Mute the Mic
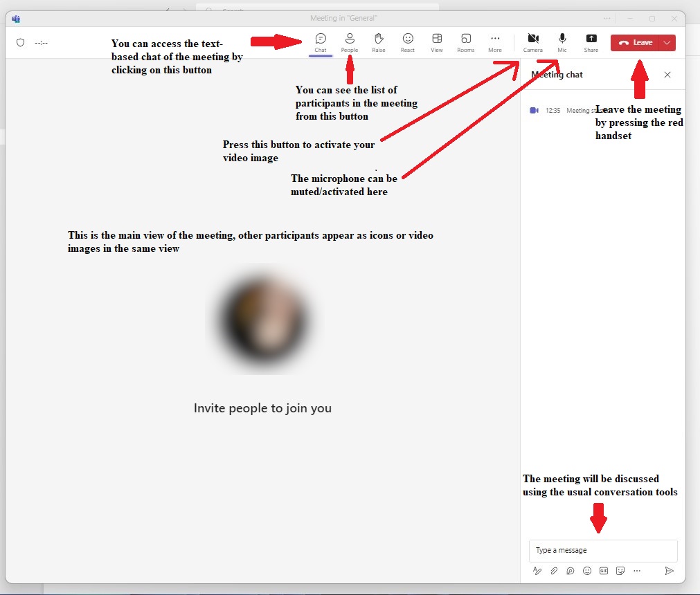 (562, 42)
